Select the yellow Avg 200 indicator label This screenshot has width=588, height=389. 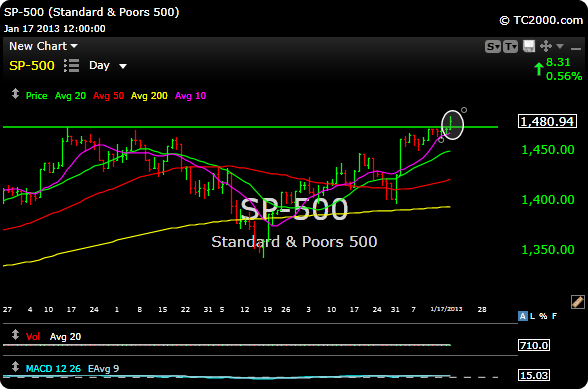click(x=149, y=96)
